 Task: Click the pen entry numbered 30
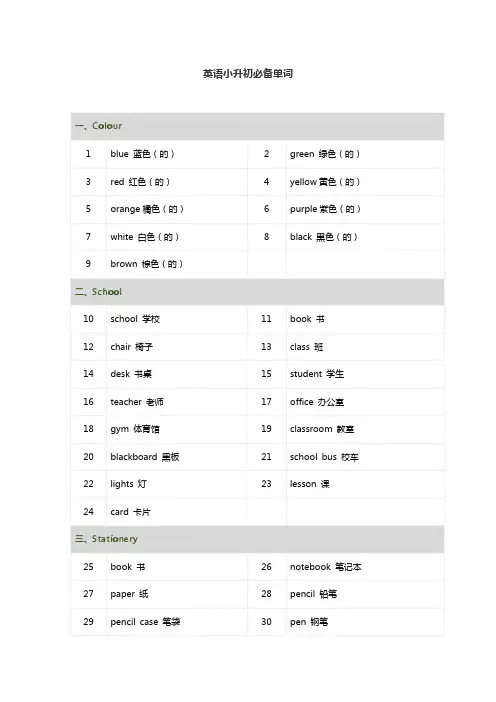[x=309, y=622]
